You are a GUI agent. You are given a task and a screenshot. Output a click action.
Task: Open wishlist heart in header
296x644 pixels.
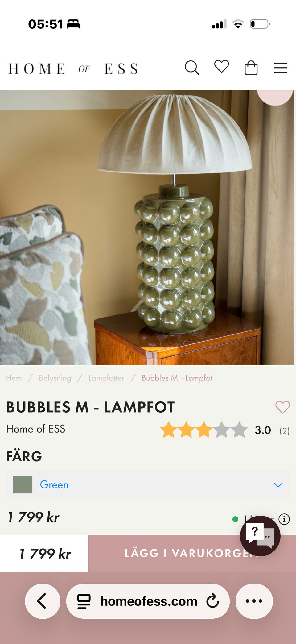(x=221, y=67)
